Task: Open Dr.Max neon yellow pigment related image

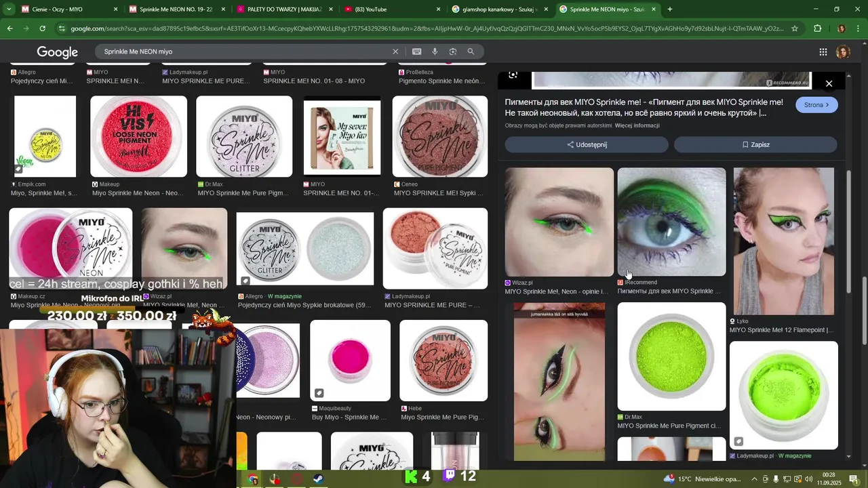Action: click(671, 357)
